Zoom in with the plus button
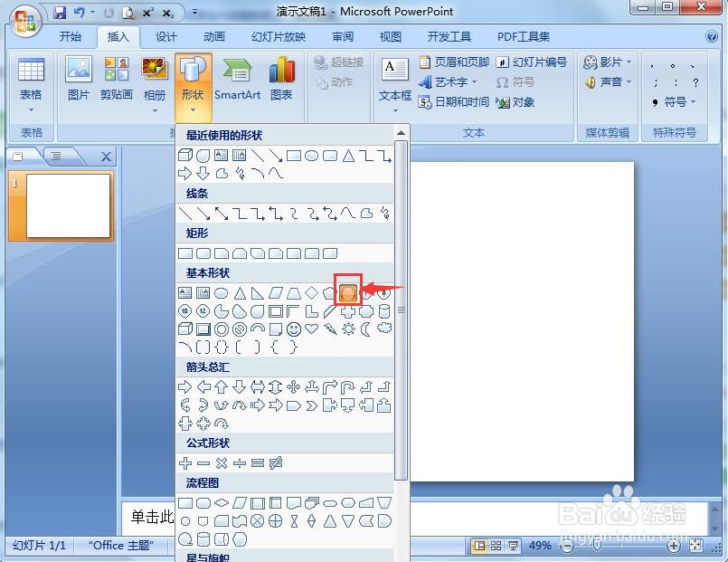Screen dimensions: 728x562 (674, 546)
